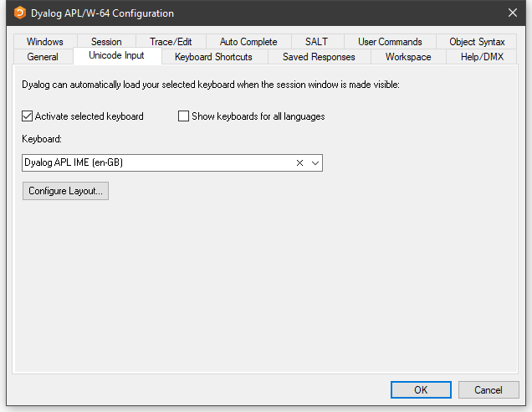This screenshot has width=532, height=412.
Task: Go to the Trace/Edit tab
Action: (171, 42)
